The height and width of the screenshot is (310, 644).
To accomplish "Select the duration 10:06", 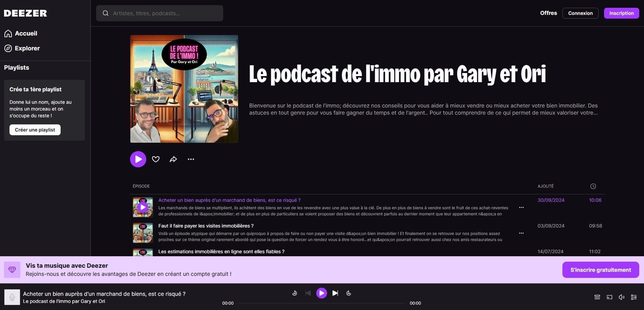I will pyautogui.click(x=595, y=200).
